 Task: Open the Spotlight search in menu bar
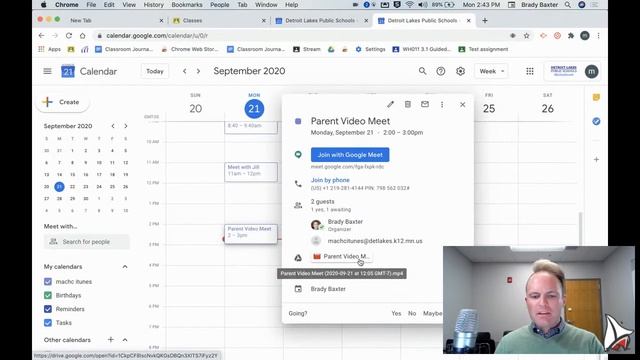pyautogui.click(x=568, y=5)
